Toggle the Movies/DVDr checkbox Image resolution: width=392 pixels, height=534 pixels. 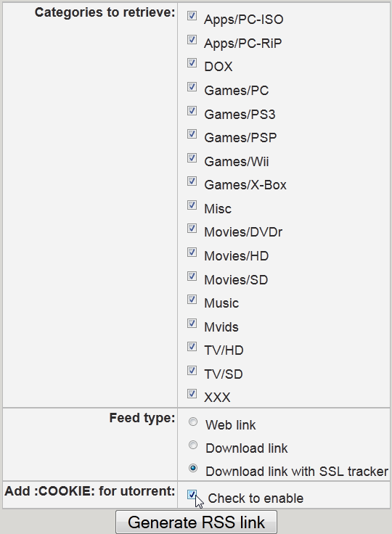coord(192,229)
